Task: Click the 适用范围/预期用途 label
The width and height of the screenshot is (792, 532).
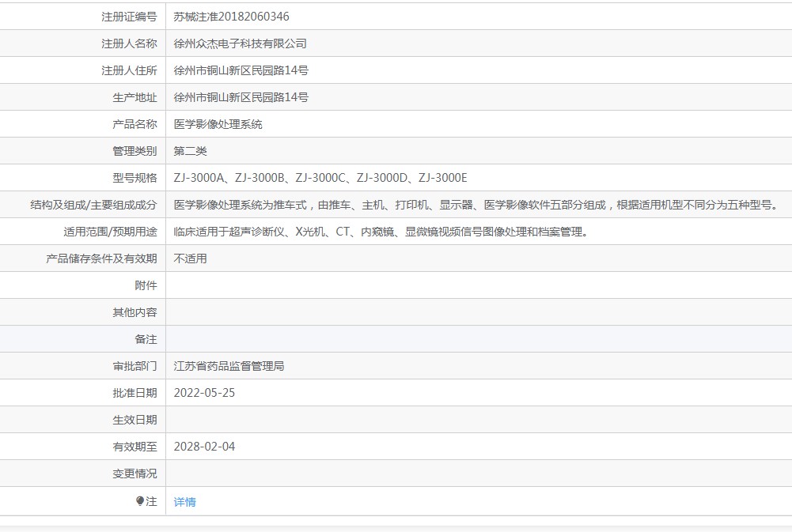Action: pos(110,232)
